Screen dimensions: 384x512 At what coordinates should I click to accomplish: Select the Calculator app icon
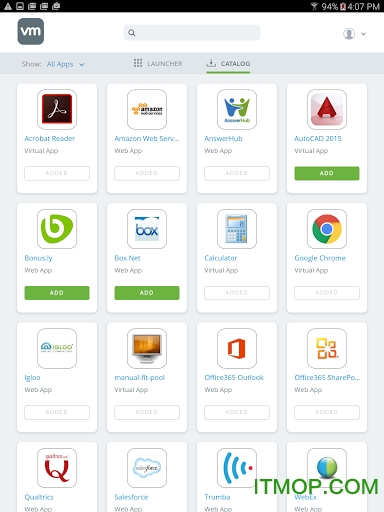[x=237, y=229]
